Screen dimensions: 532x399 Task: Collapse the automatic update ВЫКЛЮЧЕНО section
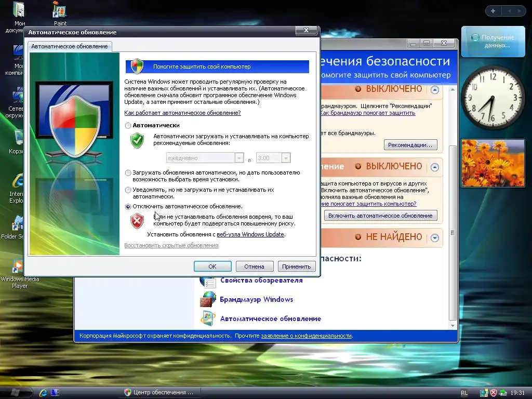pos(435,167)
